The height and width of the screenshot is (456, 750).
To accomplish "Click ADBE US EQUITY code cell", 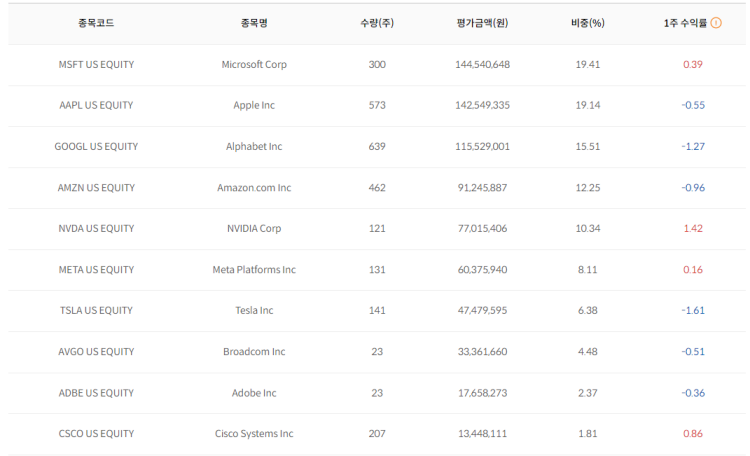I will 96,393.
